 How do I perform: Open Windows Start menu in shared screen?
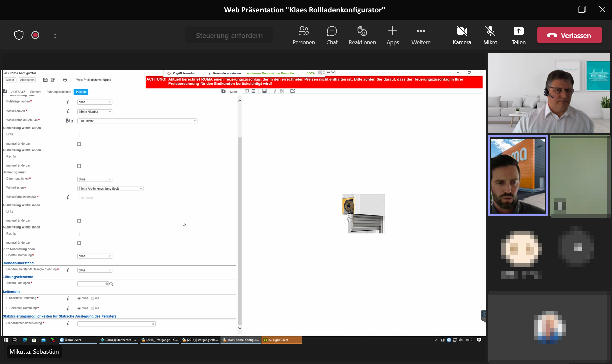6,340
